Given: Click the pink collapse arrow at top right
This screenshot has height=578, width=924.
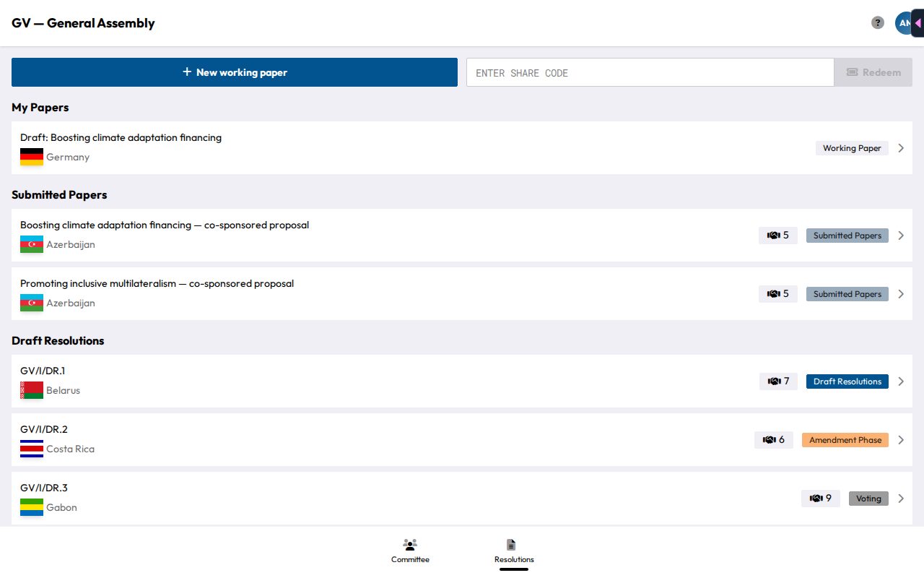Looking at the screenshot, I should [918, 23].
